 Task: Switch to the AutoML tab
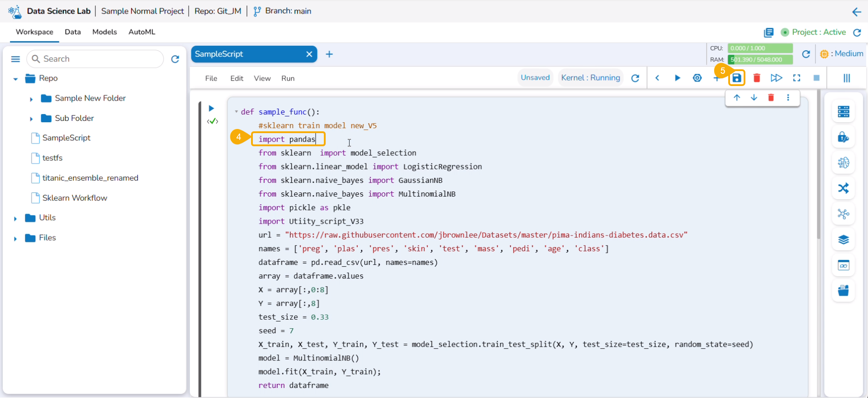click(x=142, y=32)
